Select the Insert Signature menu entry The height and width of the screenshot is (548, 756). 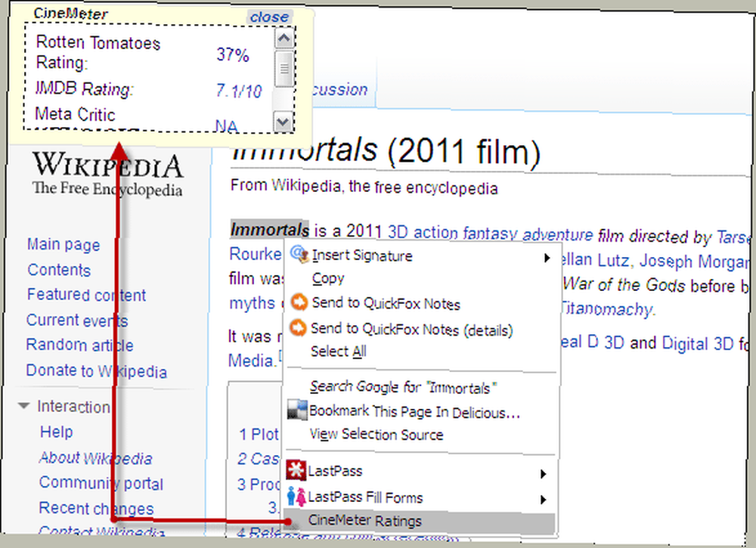362,255
